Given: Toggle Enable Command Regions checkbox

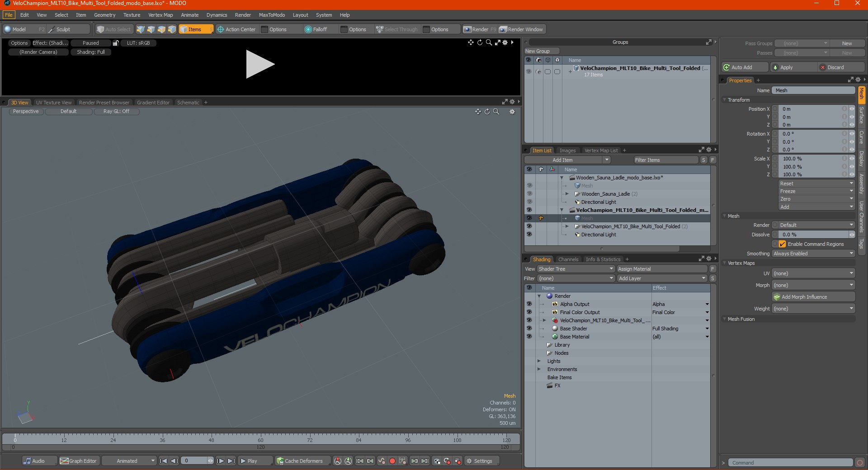Looking at the screenshot, I should (782, 244).
